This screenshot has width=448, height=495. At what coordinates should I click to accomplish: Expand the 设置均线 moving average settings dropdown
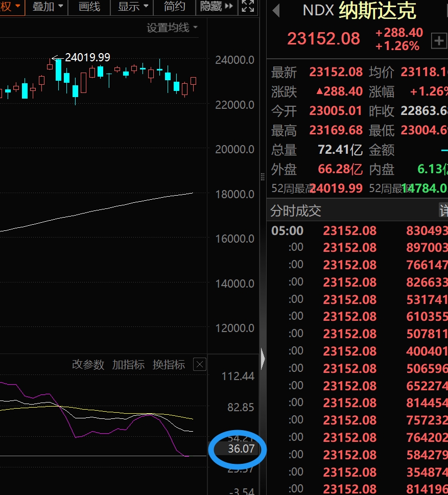pyautogui.click(x=172, y=28)
